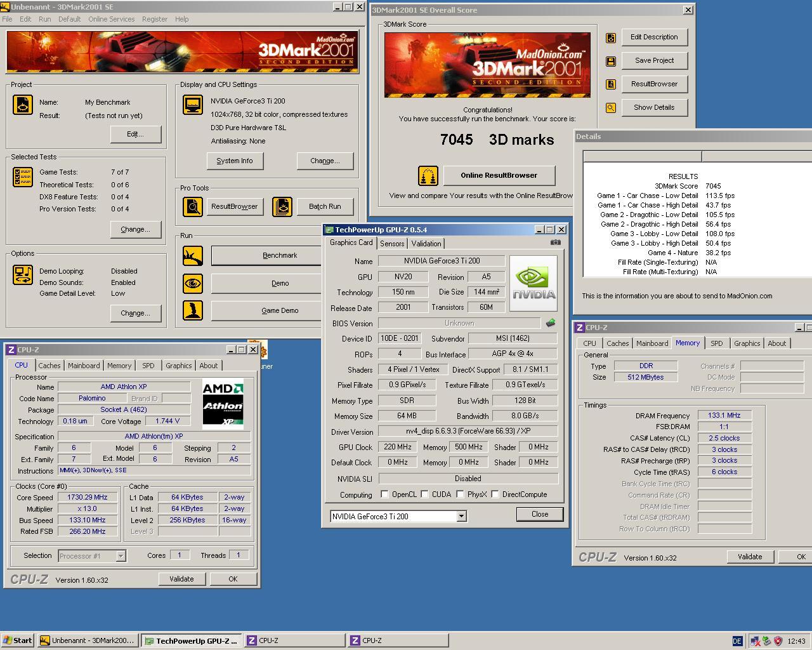Switch to the Validation tab in GPU-Z
Image resolution: width=812 pixels, height=650 pixels.
click(426, 244)
